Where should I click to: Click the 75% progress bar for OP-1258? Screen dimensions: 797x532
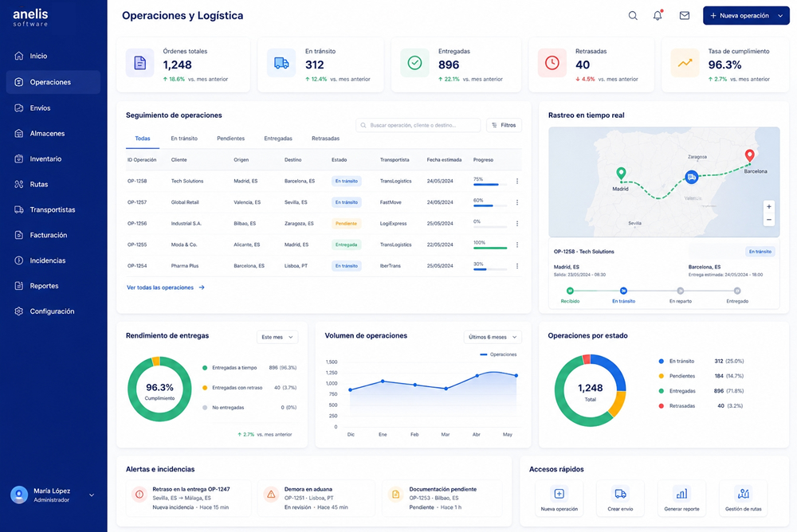point(490,185)
